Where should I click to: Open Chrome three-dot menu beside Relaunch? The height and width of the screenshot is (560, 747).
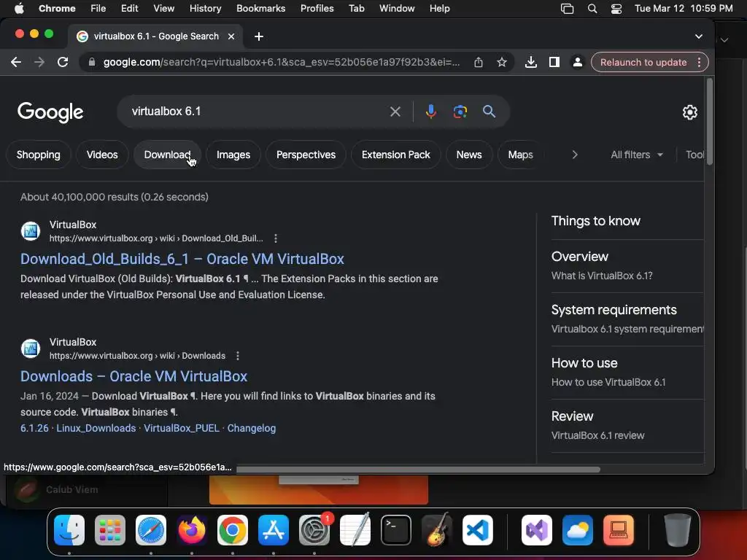[x=699, y=63]
